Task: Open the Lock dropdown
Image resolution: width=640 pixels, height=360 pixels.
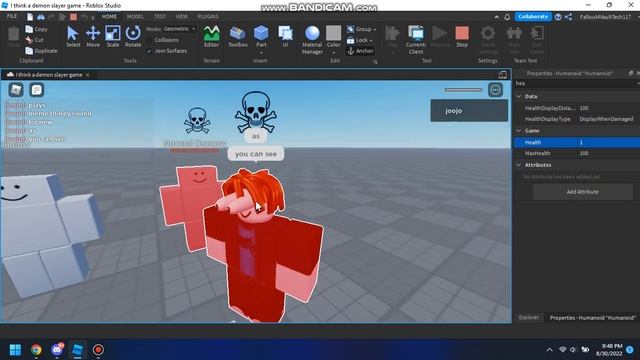Action: [x=360, y=40]
